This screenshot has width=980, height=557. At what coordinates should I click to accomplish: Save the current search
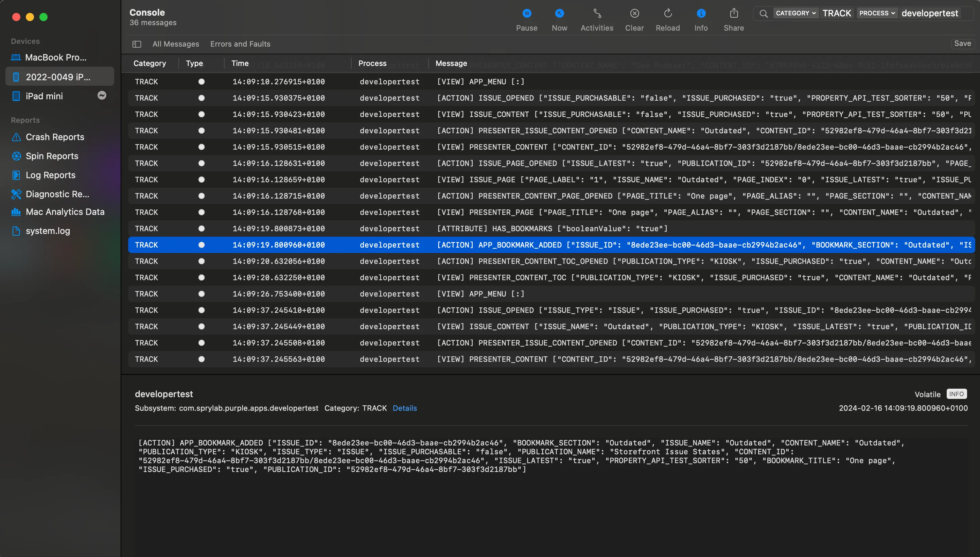962,44
